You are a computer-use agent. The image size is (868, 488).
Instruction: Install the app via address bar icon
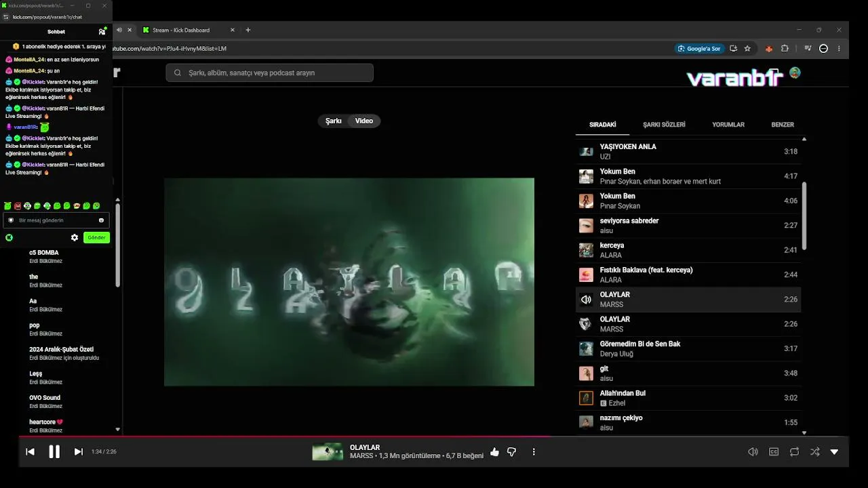[734, 49]
